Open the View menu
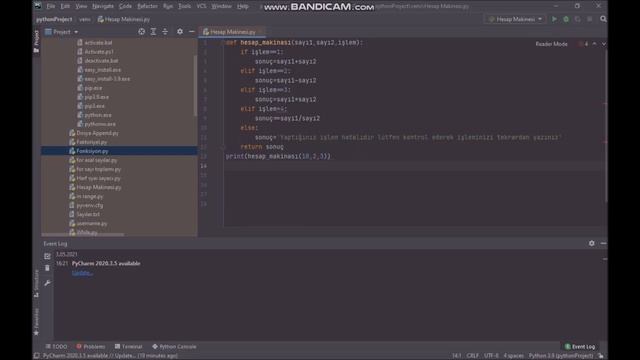 (81, 6)
